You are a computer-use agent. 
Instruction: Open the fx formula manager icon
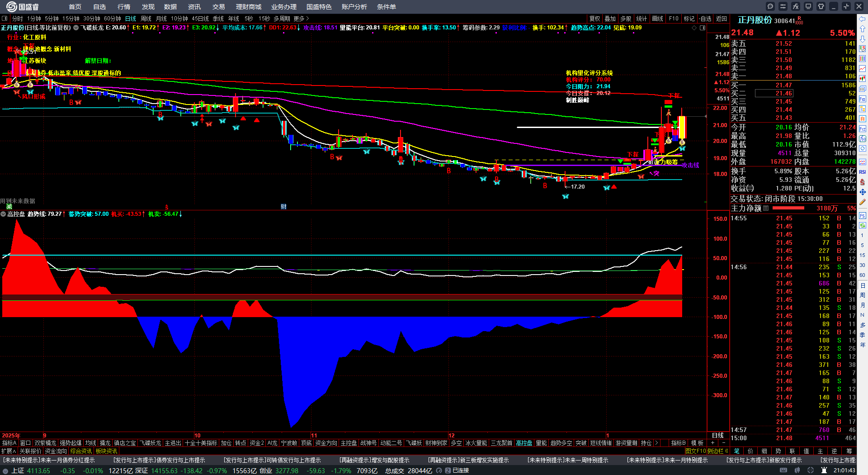point(795,6)
